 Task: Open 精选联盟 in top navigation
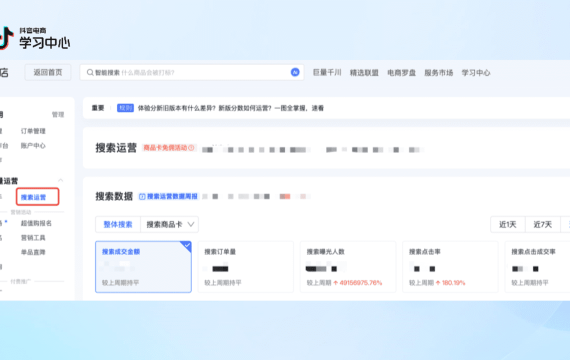click(364, 72)
